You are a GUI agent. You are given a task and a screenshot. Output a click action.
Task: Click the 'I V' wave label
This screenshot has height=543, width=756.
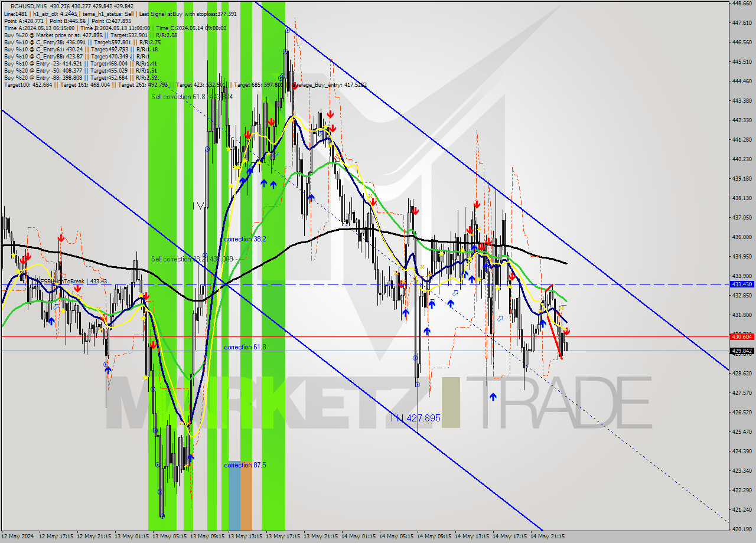pyautogui.click(x=198, y=206)
